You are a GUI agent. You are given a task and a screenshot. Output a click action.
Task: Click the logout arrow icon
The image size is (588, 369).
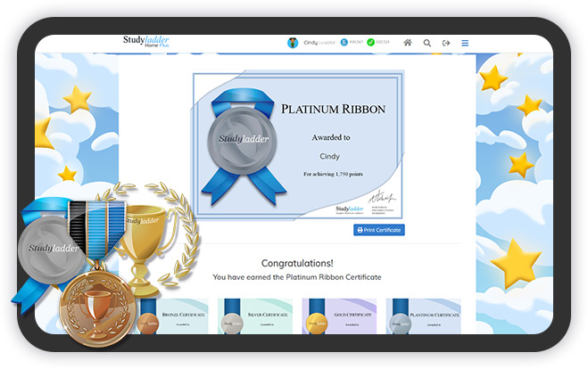click(x=446, y=43)
